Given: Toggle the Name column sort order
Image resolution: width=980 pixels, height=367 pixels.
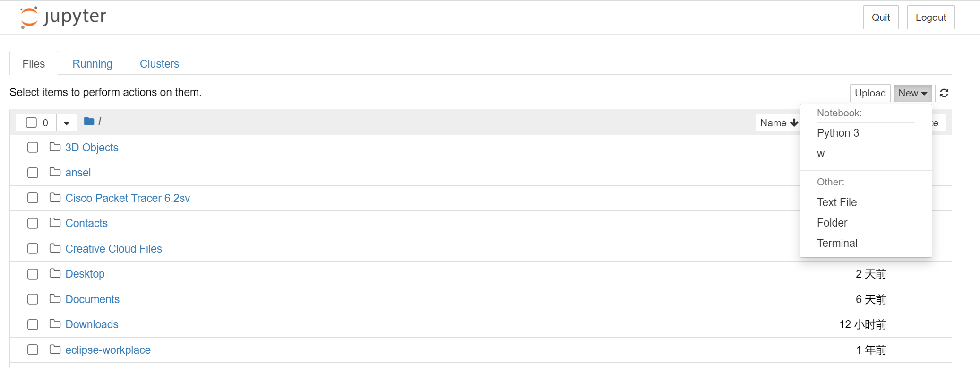Looking at the screenshot, I should 778,122.
